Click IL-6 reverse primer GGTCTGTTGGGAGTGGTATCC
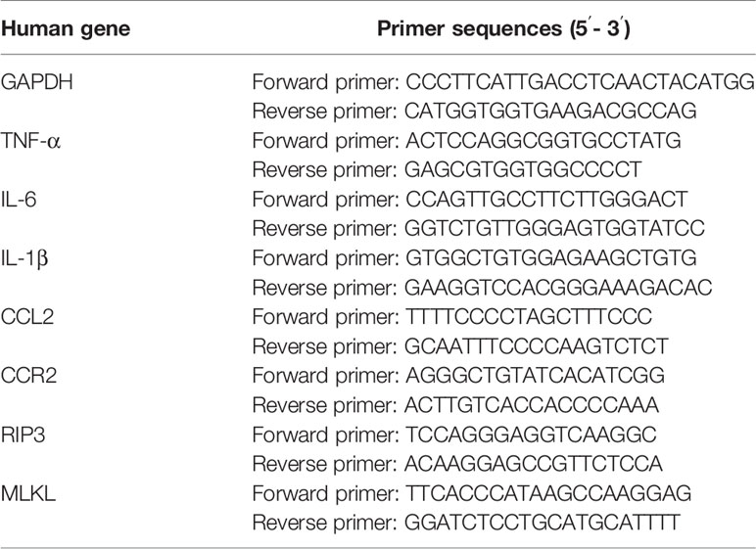Image resolution: width=756 pixels, height=549 pixels. click(554, 228)
